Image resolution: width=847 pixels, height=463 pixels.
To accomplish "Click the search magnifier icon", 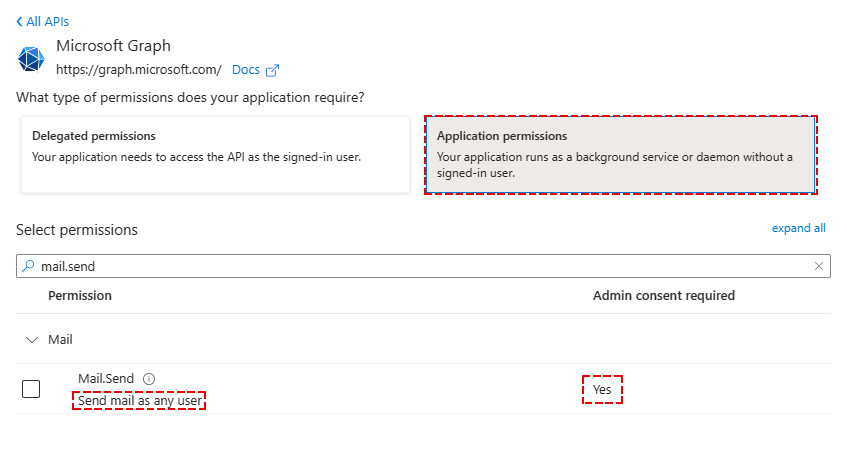I will coord(28,266).
